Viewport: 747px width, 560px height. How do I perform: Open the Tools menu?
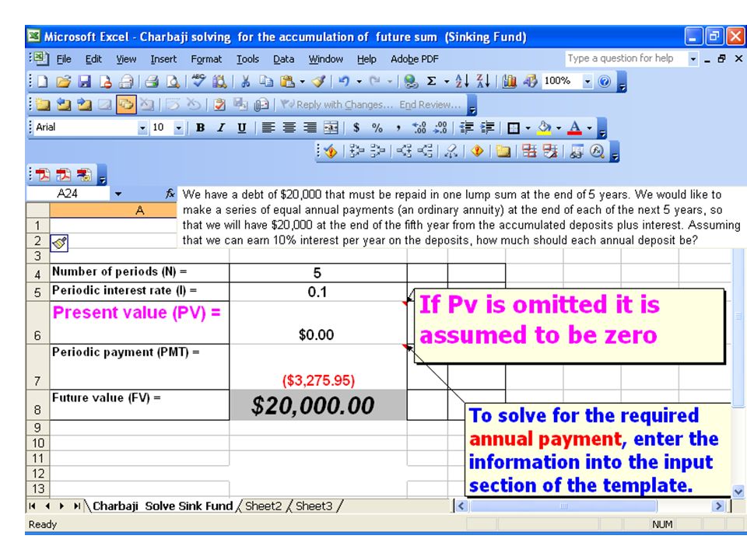pyautogui.click(x=247, y=59)
